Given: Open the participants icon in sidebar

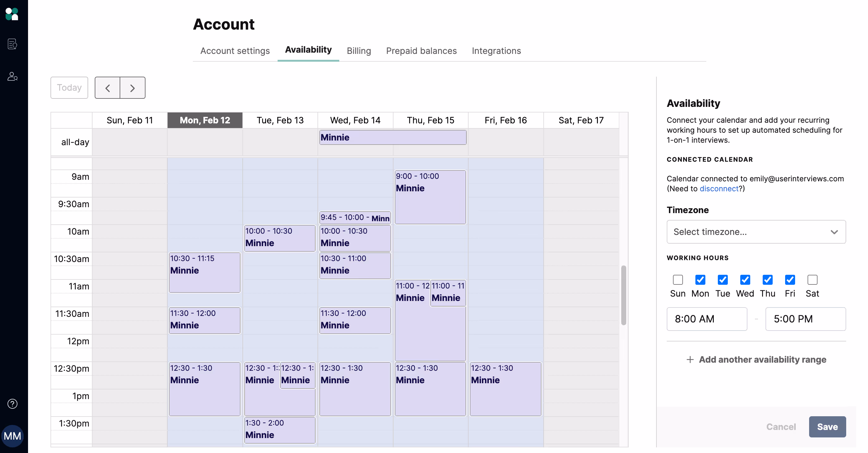Looking at the screenshot, I should (x=12, y=77).
